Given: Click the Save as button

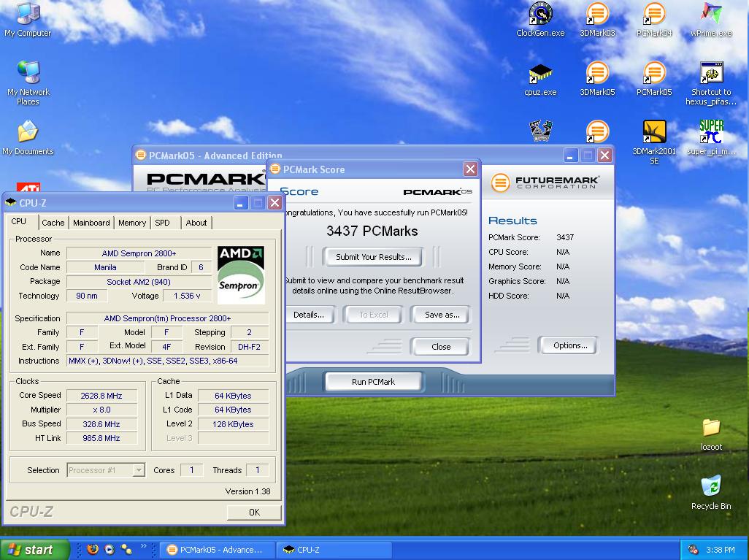Looking at the screenshot, I should coord(442,315).
